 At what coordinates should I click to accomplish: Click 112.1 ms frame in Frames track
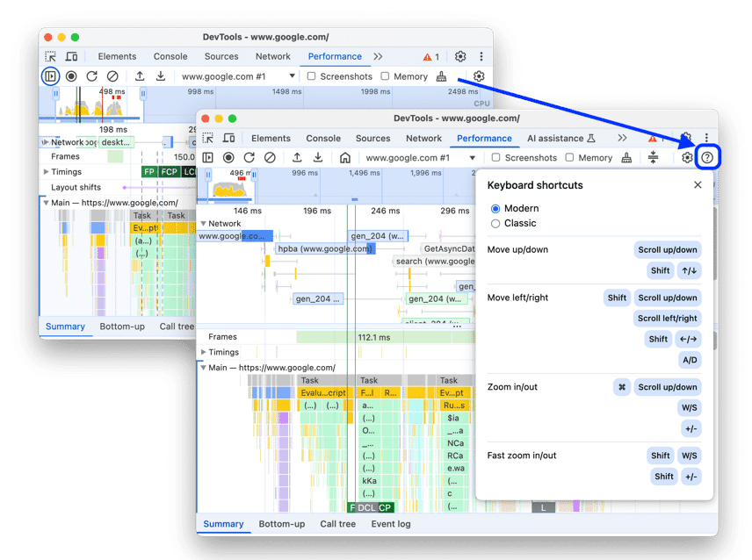(x=374, y=337)
